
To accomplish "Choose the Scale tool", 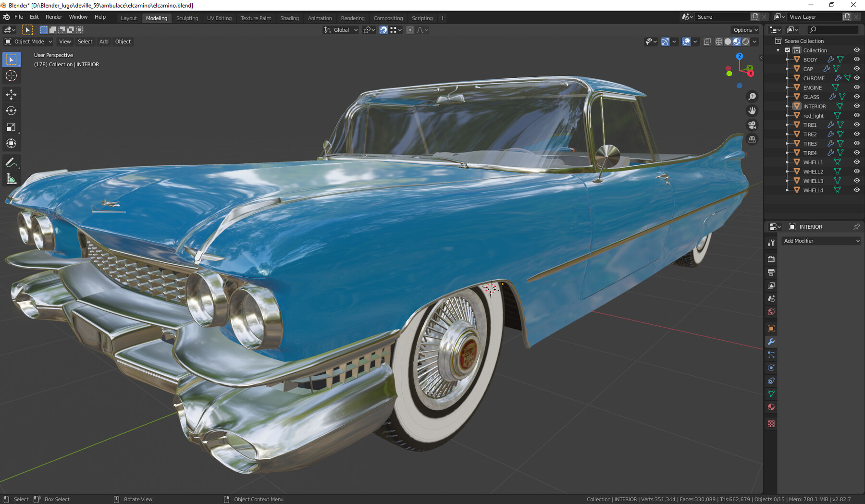I will point(11,127).
